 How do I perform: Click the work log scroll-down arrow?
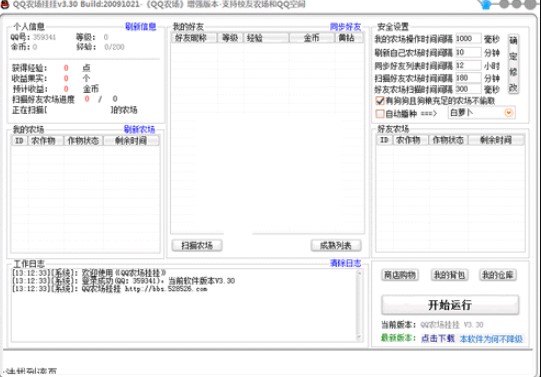coord(359,337)
